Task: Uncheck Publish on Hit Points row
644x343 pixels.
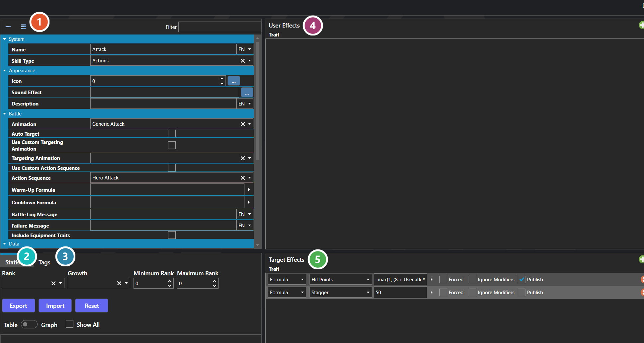Action: click(521, 279)
